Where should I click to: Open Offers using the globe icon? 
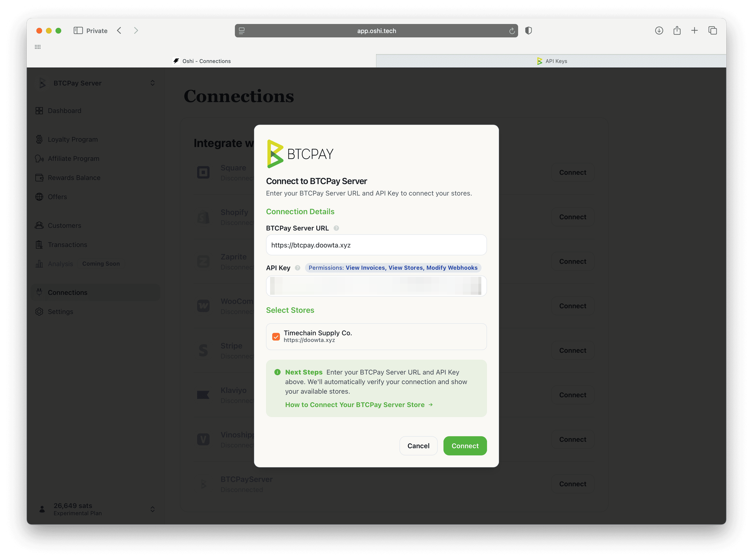point(39,197)
